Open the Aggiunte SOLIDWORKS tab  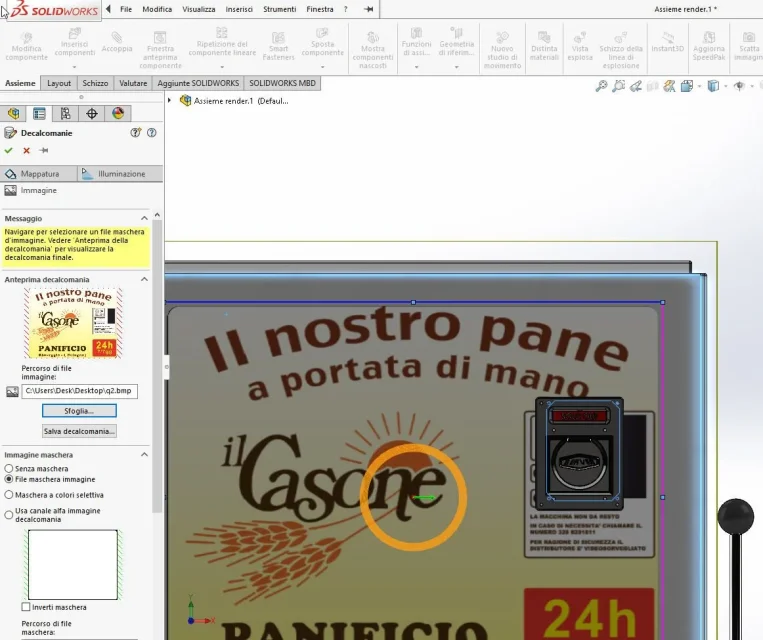pyautogui.click(x=198, y=83)
